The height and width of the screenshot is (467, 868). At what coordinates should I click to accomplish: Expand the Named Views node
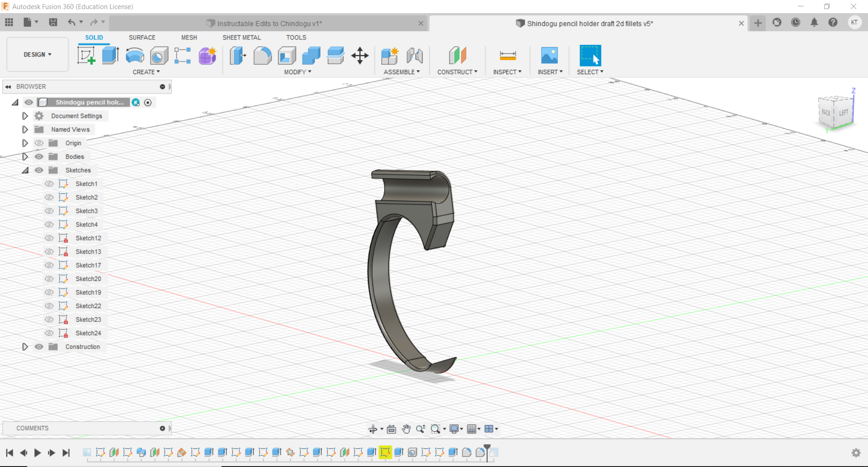click(x=25, y=129)
